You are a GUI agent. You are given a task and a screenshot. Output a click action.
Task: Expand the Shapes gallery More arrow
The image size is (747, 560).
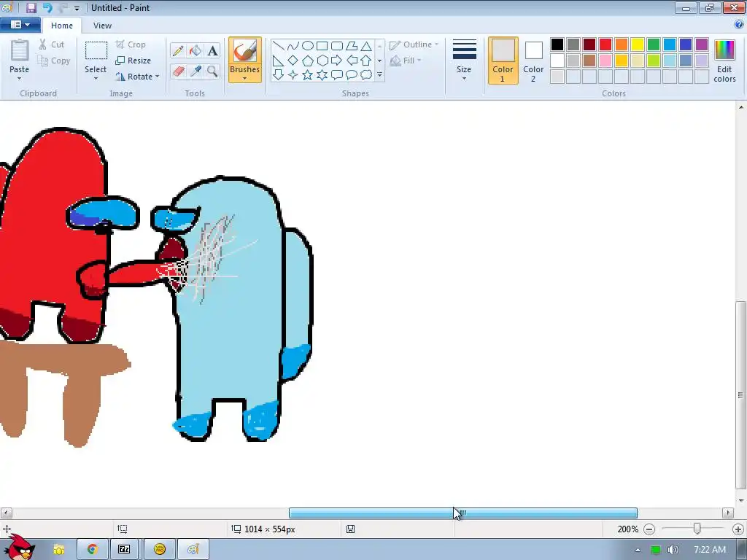pos(379,75)
